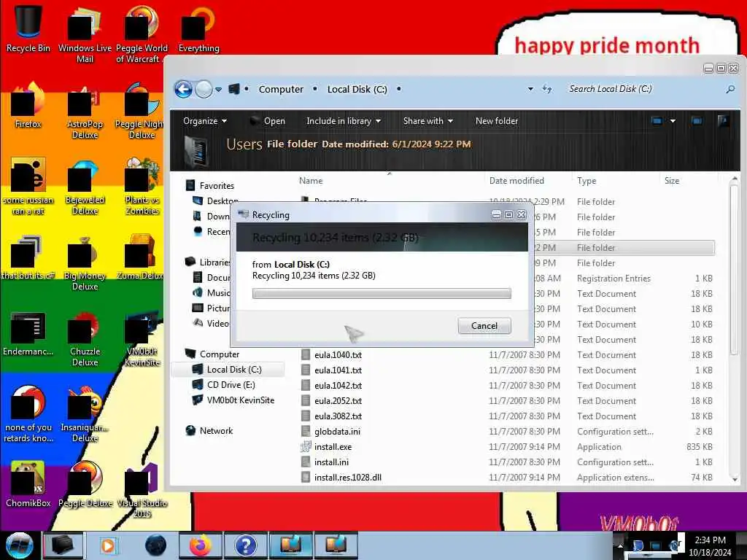The width and height of the screenshot is (747, 560).
Task: Show hidden system tray icons
Action: coord(620,546)
